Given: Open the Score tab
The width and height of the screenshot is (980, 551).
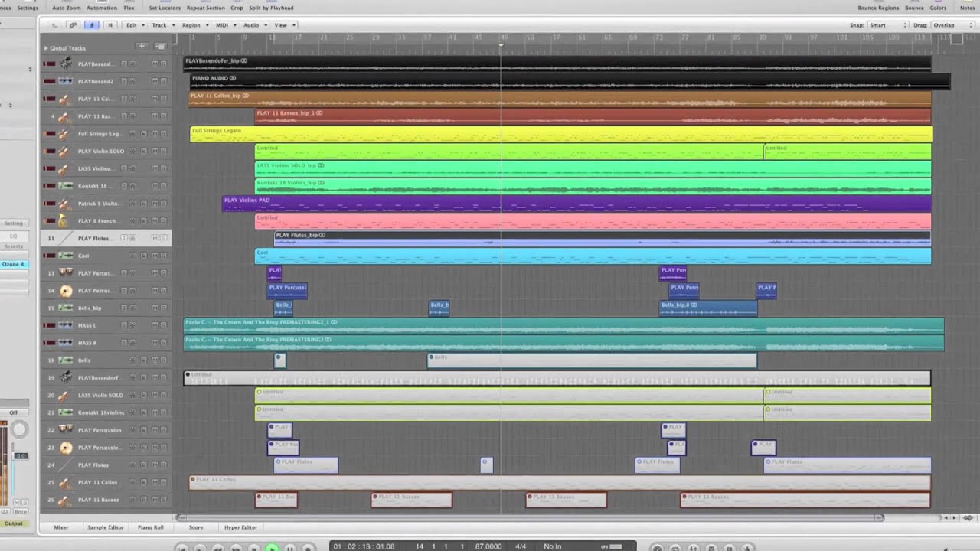Looking at the screenshot, I should 196,527.
